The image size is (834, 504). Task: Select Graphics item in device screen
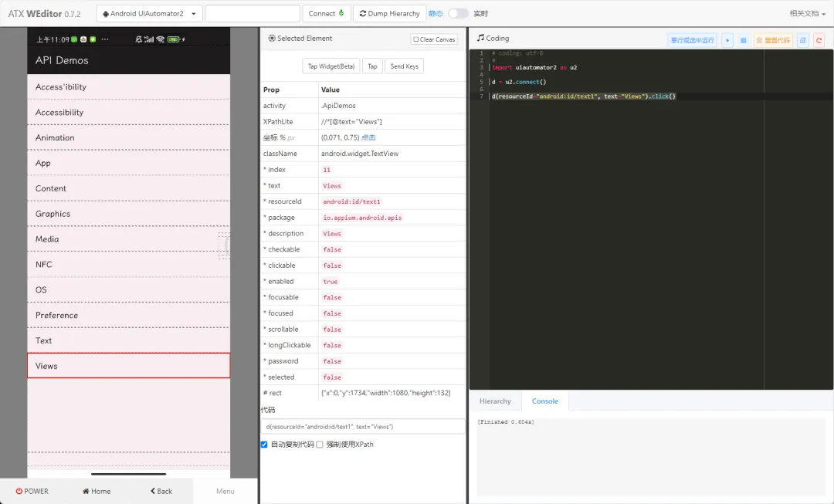129,214
